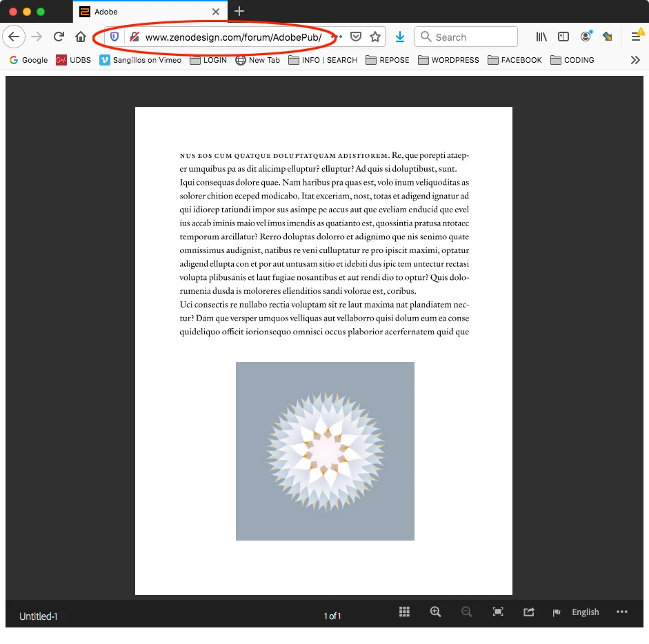This screenshot has height=644, width=649.
Task: Open the Library bookmarks icon
Action: tap(541, 37)
